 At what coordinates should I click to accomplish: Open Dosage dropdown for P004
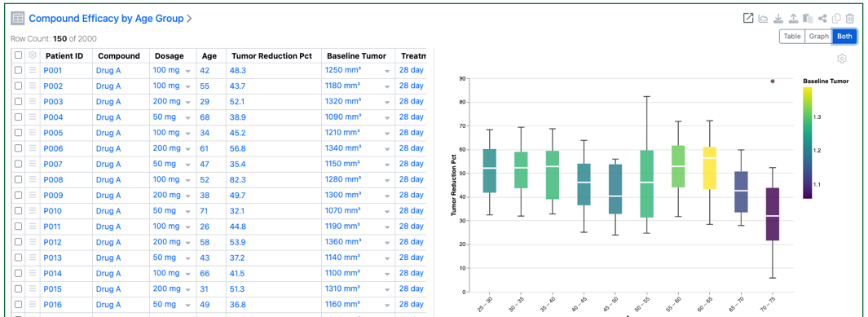[187, 118]
